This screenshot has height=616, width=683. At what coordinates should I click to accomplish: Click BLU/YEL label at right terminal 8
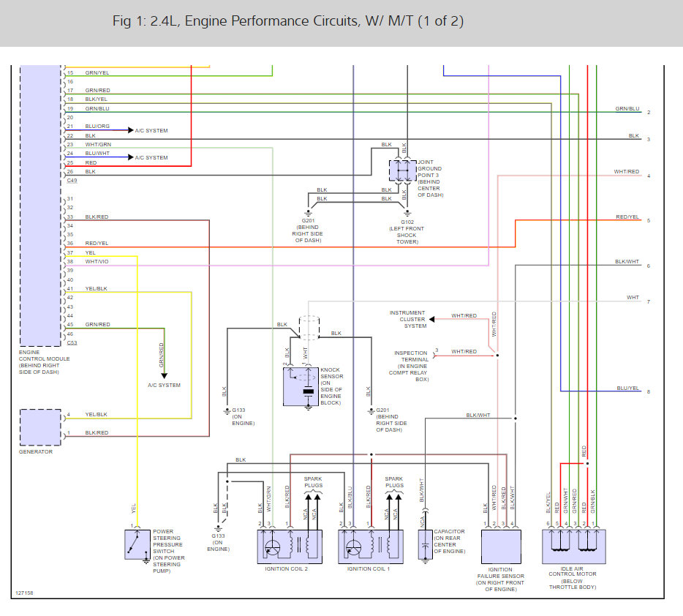click(627, 388)
